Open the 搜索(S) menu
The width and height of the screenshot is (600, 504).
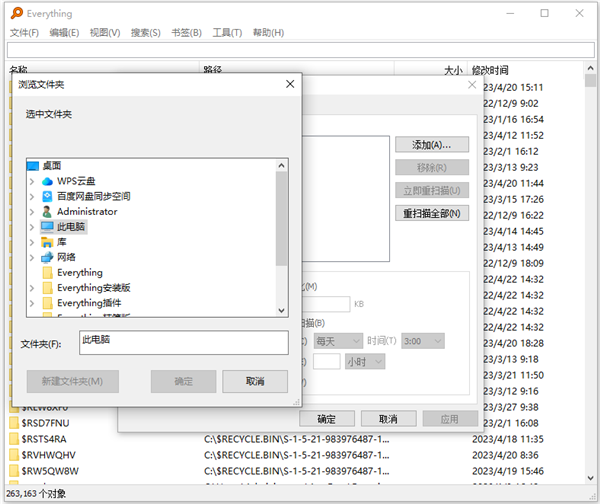coord(145,33)
